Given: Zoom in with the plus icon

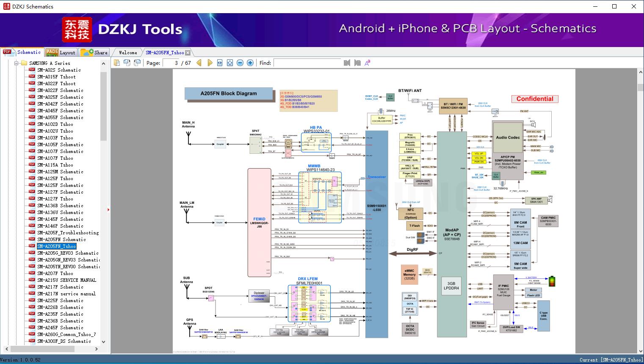Looking at the screenshot, I should click(x=250, y=63).
